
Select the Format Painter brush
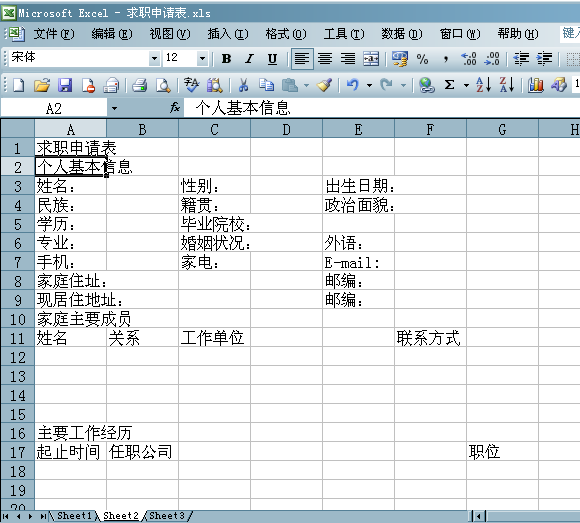[324, 85]
